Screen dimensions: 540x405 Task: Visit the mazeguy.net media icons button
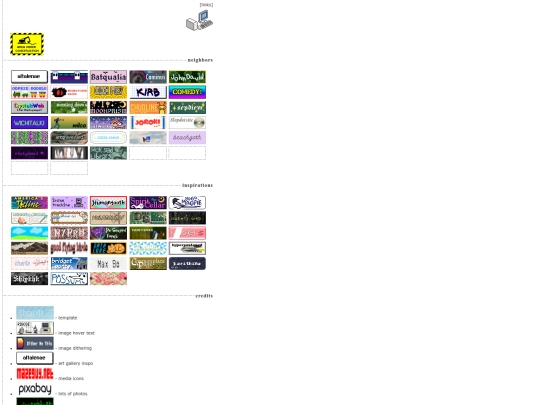pyautogui.click(x=35, y=373)
